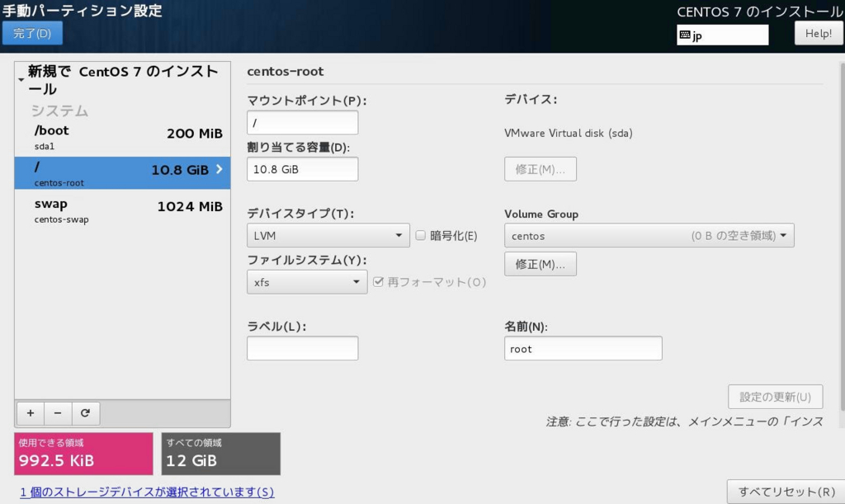This screenshot has height=504, width=845.
Task: Click the 使用できる領域 992.5 KiB box
Action: 83,454
